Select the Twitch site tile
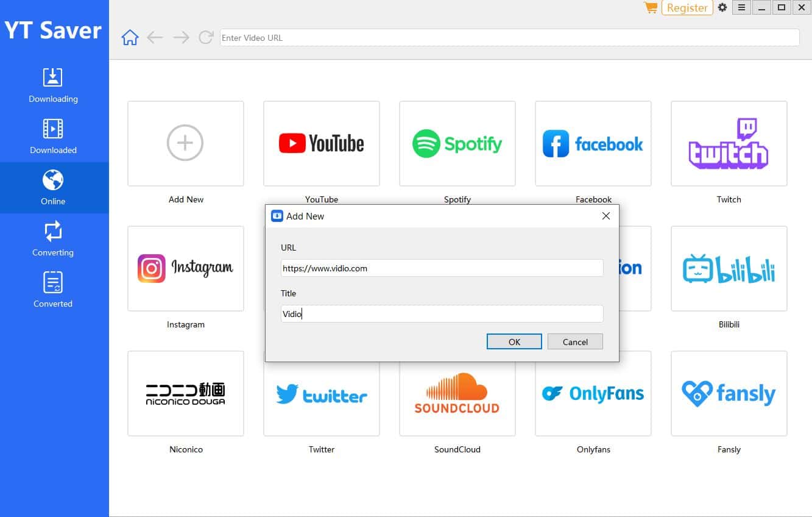 729,143
